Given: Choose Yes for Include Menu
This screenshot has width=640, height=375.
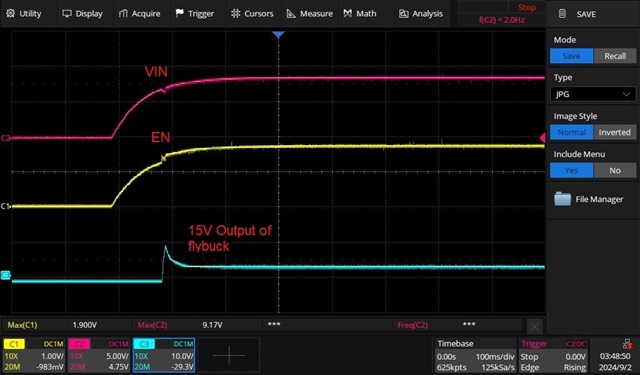Looking at the screenshot, I should pyautogui.click(x=571, y=170).
